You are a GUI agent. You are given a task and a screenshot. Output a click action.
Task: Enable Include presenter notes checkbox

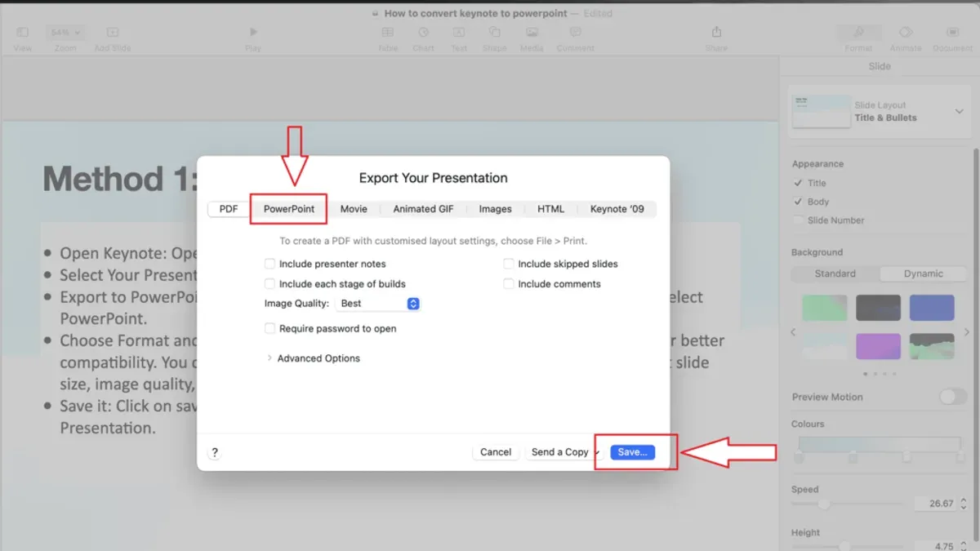click(x=269, y=264)
